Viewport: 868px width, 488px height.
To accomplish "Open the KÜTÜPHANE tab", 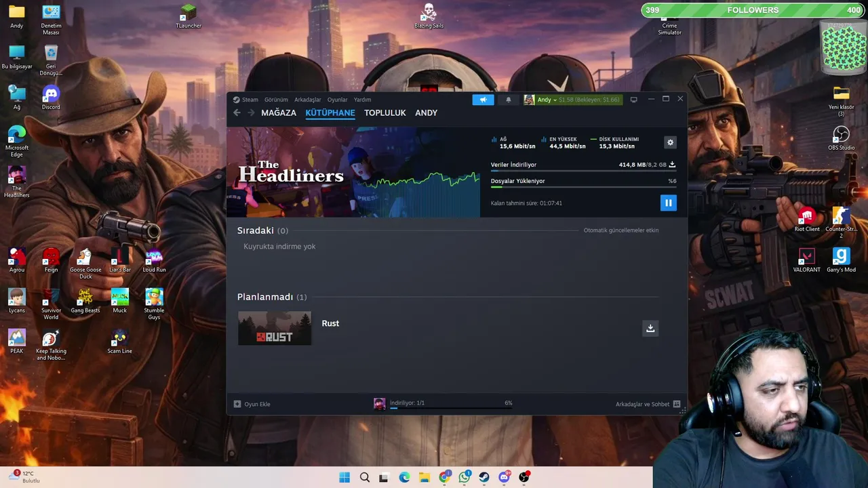I will click(330, 113).
